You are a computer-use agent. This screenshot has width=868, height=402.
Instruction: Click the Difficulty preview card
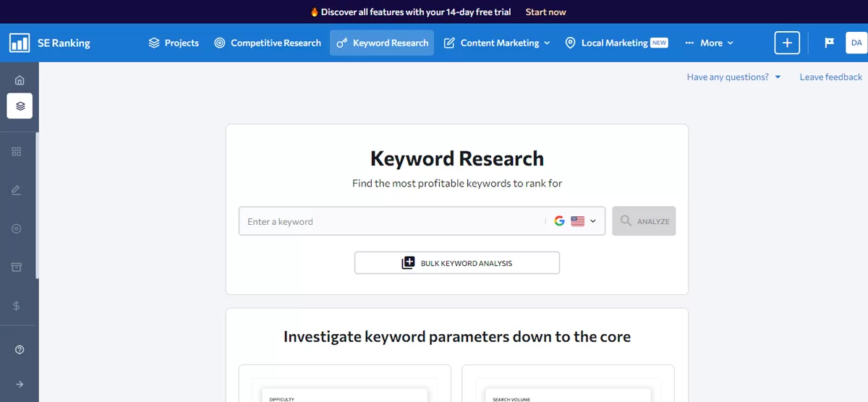(x=345, y=383)
